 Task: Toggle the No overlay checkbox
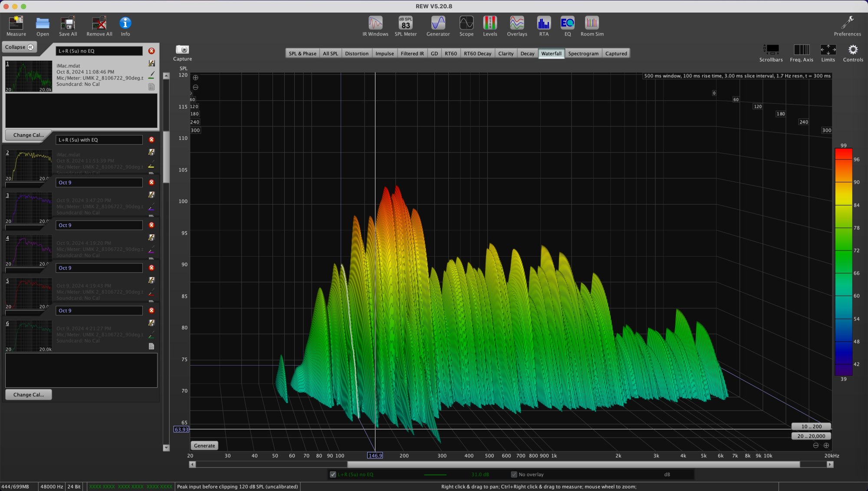[514, 475]
